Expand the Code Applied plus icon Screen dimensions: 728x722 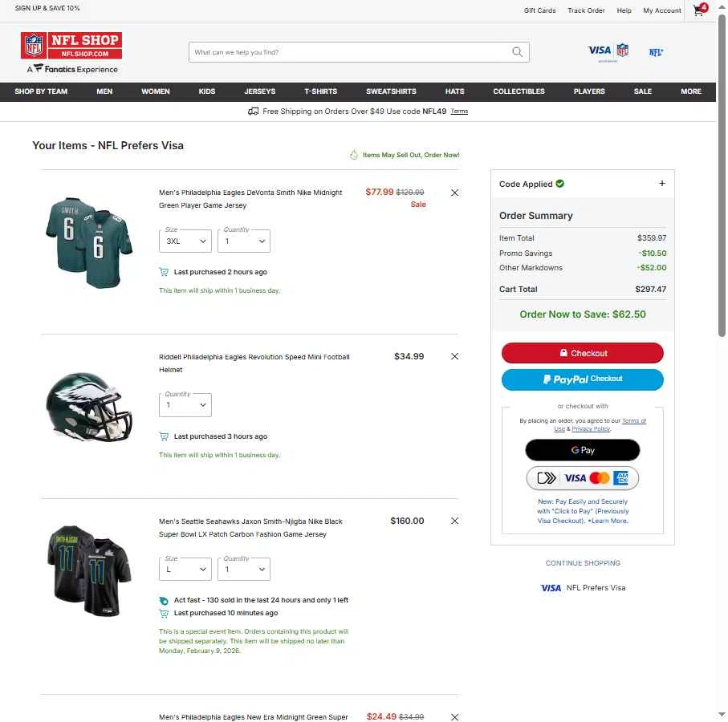point(662,183)
